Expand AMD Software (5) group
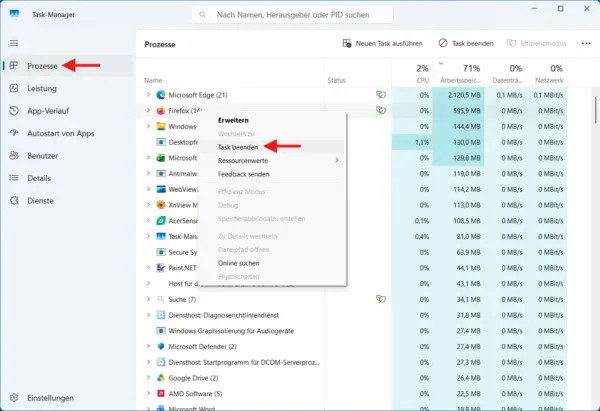Image resolution: width=600 pixels, height=411 pixels. [x=148, y=393]
